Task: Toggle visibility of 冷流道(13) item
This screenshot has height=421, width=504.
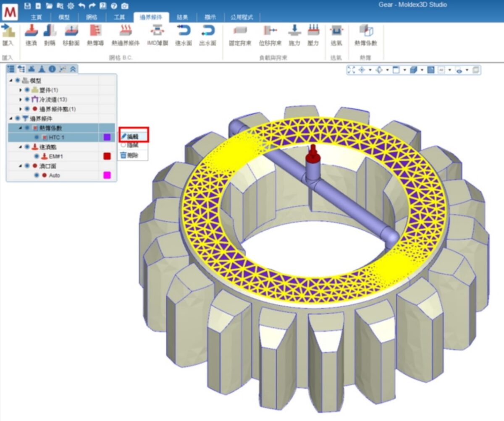Action: pyautogui.click(x=27, y=99)
